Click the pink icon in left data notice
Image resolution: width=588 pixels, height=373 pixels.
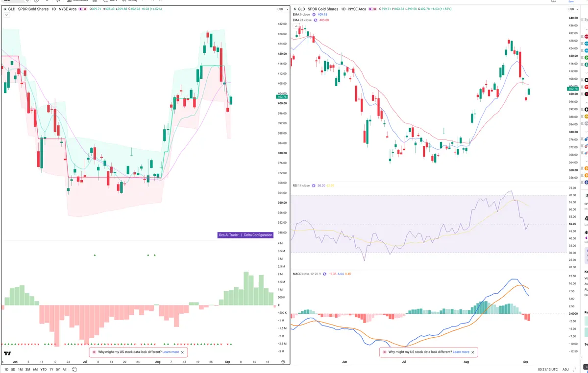coord(94,352)
